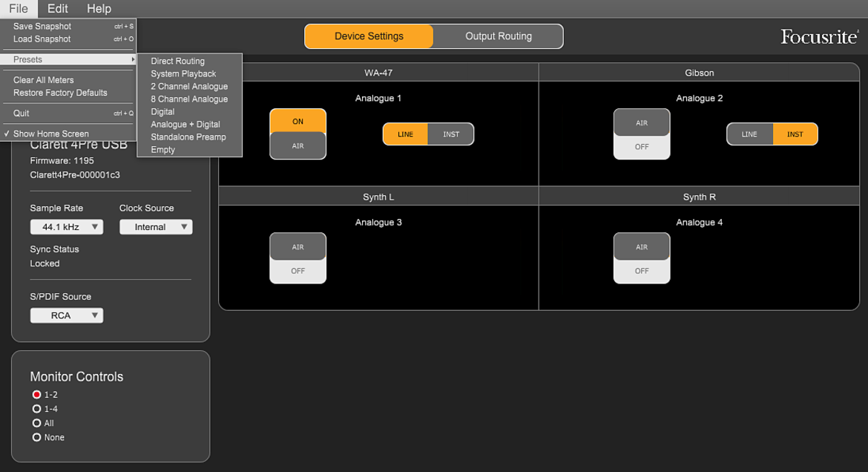
Task: Set Analogue 2 input to LINE
Action: pos(749,134)
